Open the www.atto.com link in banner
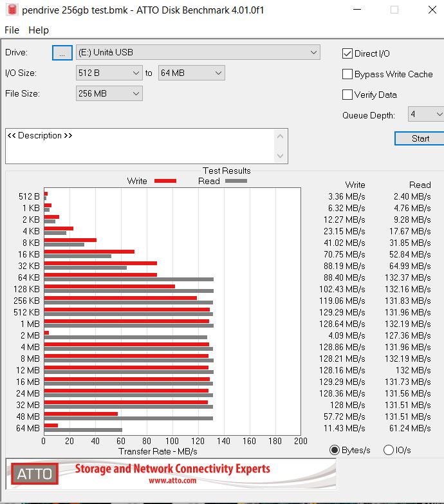This screenshot has height=504, width=444. click(x=172, y=481)
